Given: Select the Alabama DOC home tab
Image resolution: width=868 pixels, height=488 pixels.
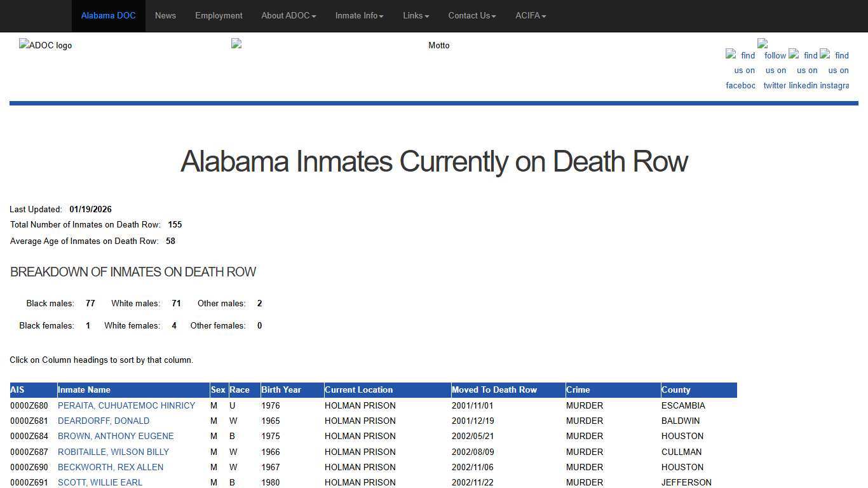Looking at the screenshot, I should tap(108, 16).
